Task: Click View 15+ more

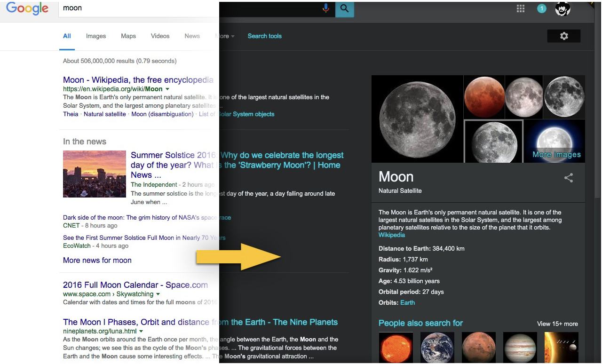Action: pos(557,324)
